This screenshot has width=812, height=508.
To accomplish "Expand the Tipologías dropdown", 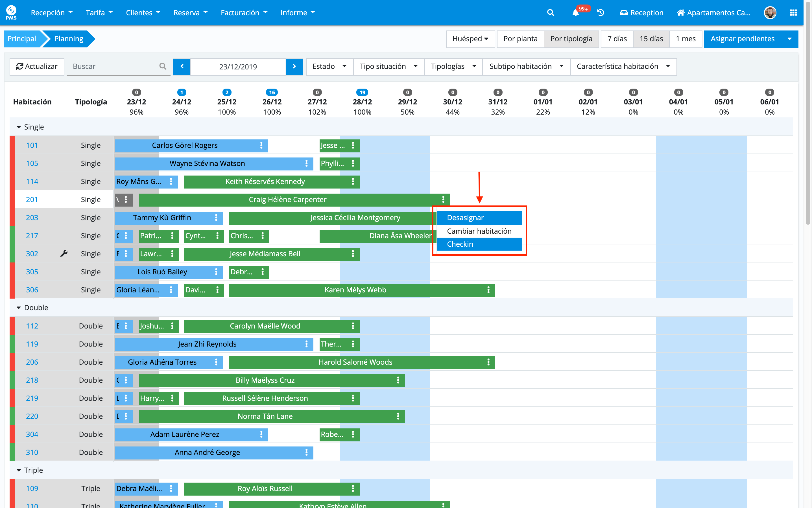I will click(453, 67).
